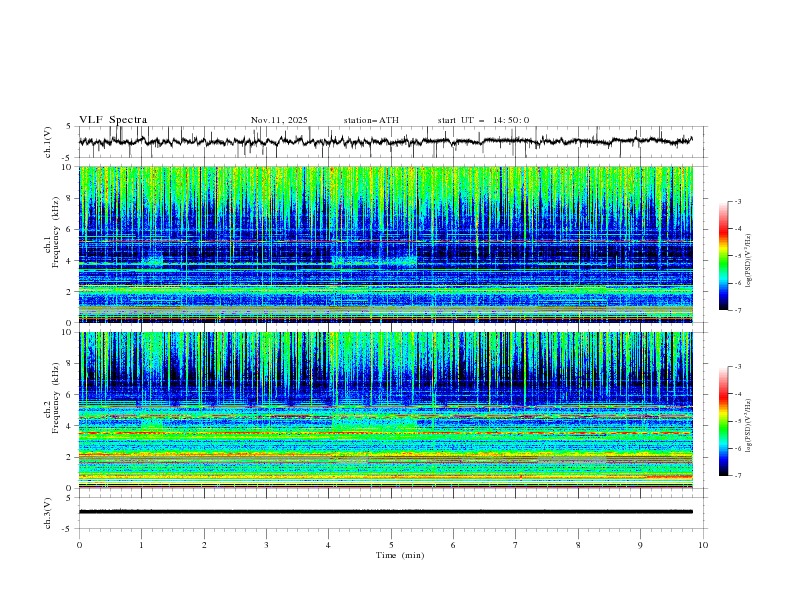Click the ch.2 "Frequency (kHz)" axis label
The height and width of the screenshot is (612, 792).
(x=55, y=398)
